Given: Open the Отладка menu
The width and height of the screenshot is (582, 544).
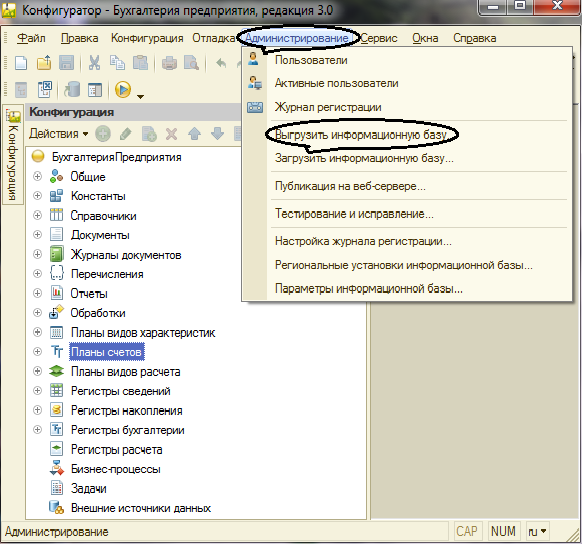Looking at the screenshot, I should click(213, 38).
